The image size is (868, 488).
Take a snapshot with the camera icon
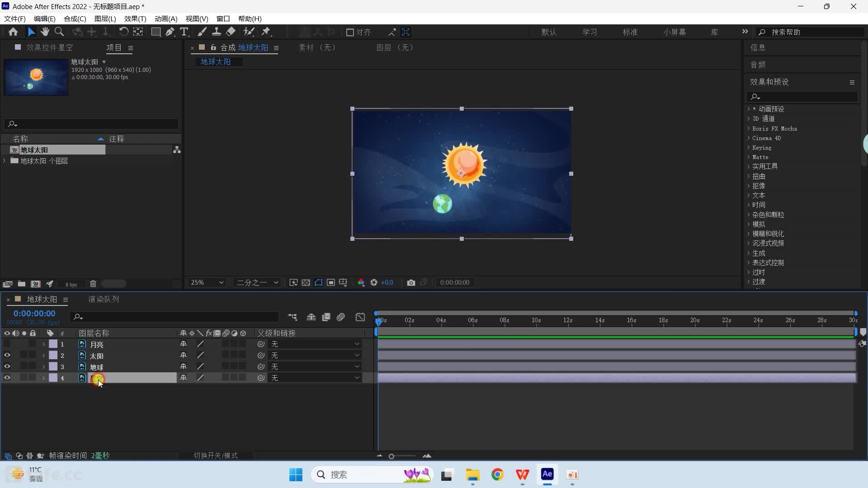(x=411, y=282)
